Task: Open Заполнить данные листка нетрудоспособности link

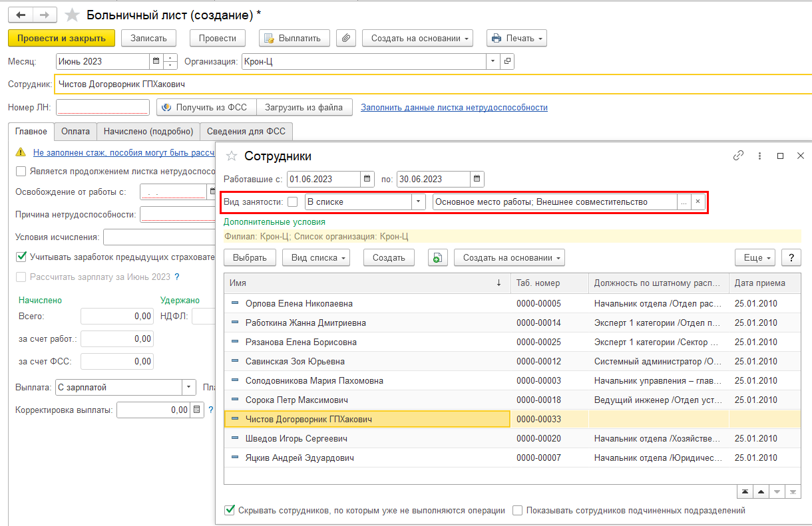Action: [x=454, y=107]
